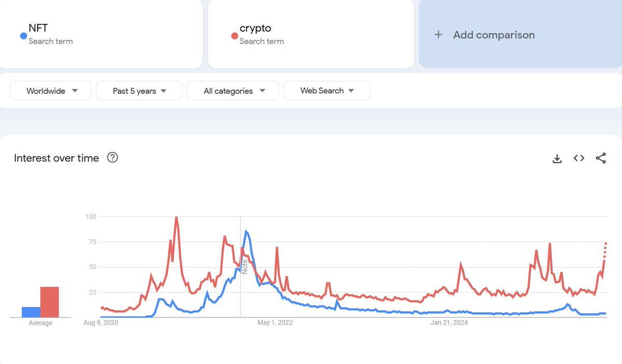Edit the crypto search term
Screen dimensions: 622x364
point(256,28)
